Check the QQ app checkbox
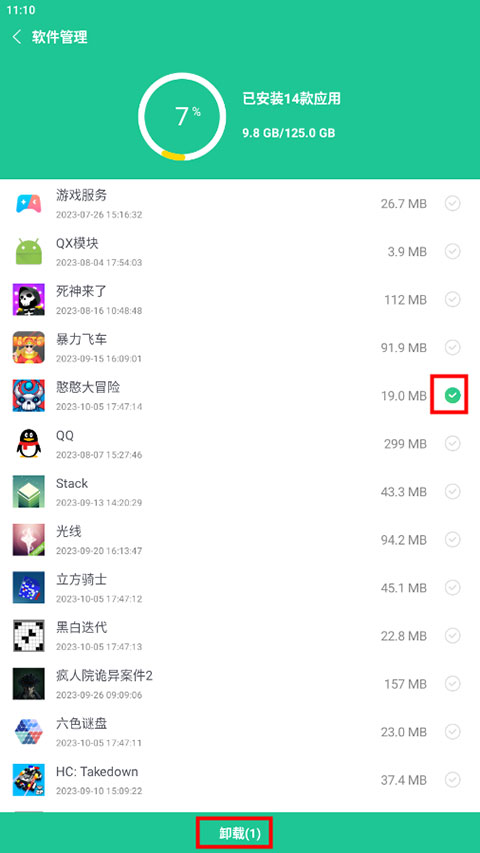This screenshot has height=853, width=480. pos(452,443)
